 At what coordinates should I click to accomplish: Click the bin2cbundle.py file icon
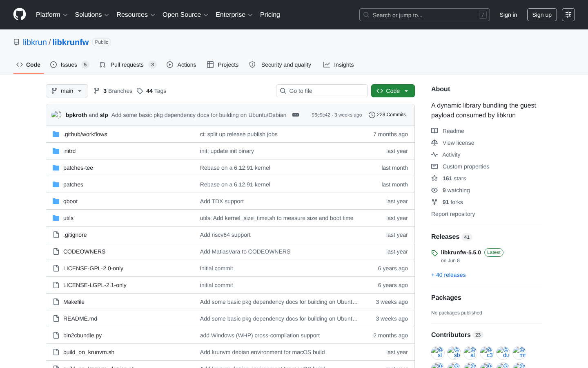(56, 335)
